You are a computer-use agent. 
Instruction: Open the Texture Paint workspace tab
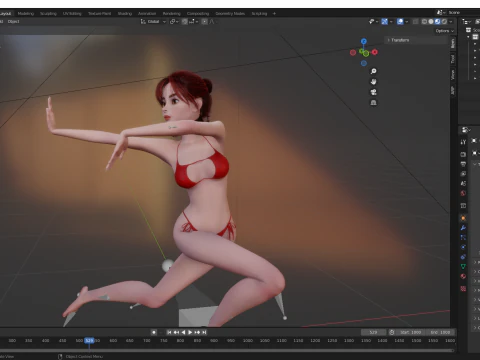[99, 14]
